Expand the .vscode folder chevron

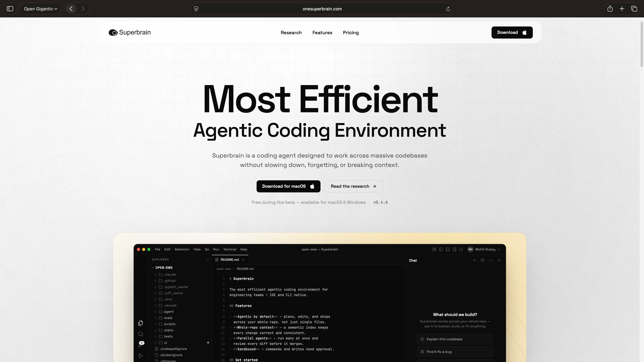point(155,306)
